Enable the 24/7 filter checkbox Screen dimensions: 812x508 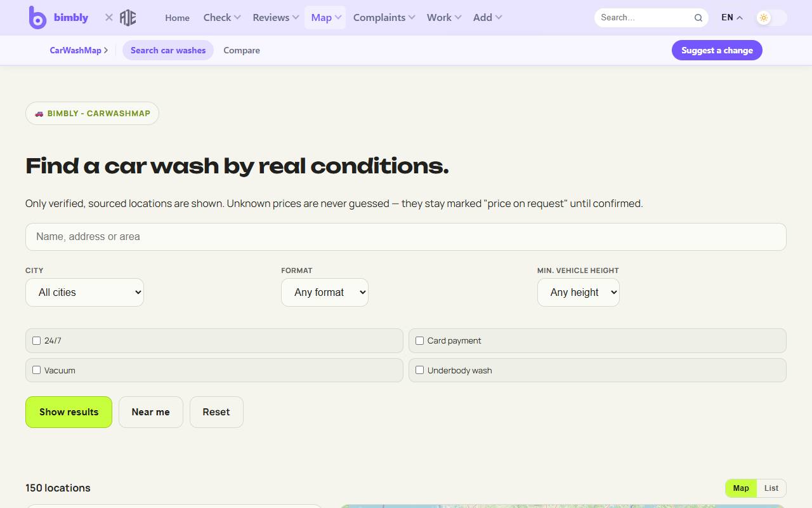pos(36,341)
